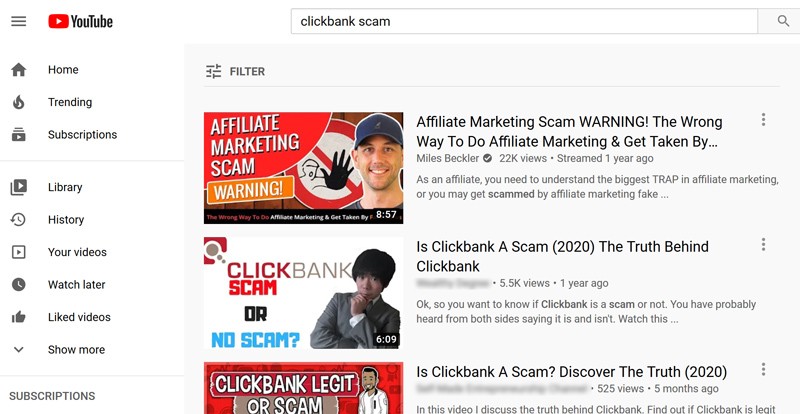Open Your videos in the sidebar
Image resolution: width=800 pixels, height=414 pixels.
click(x=77, y=252)
